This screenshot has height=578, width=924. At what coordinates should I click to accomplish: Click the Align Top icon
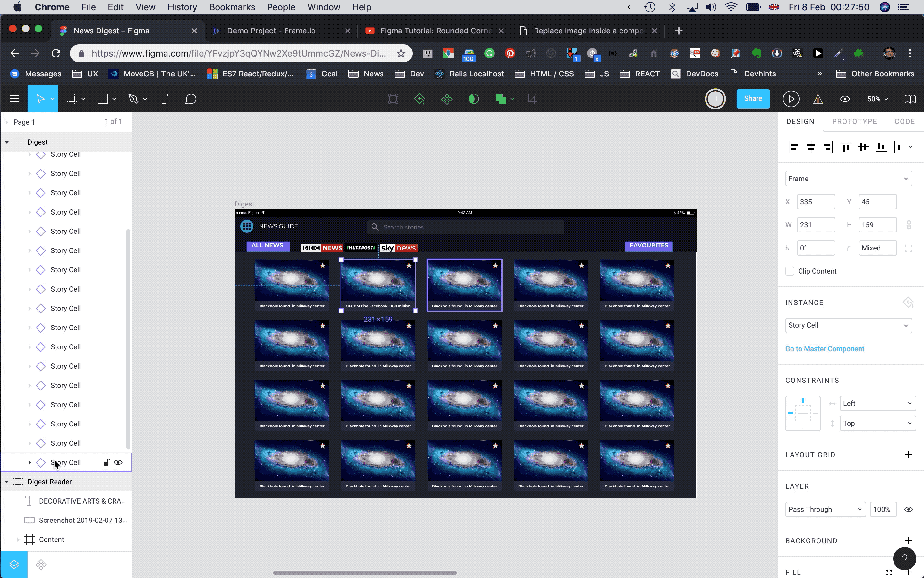[846, 147]
